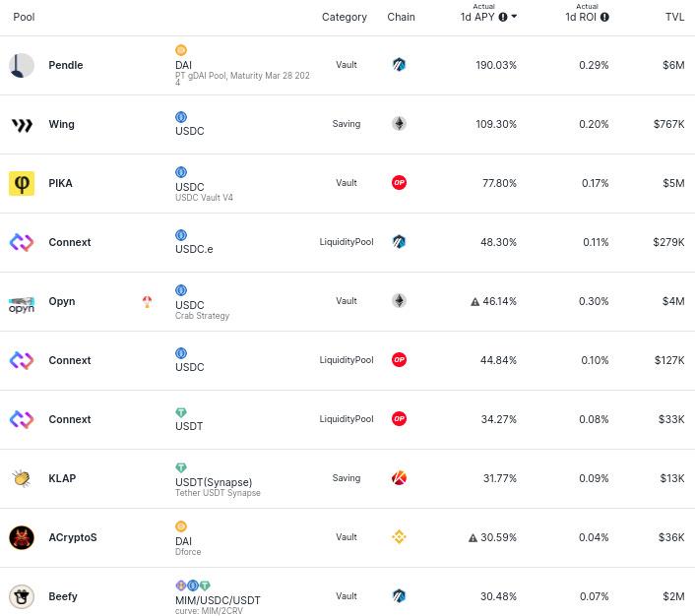This screenshot has height=616, width=695.
Task: Click the BNB chain icon in ACryptoS row
Action: coord(399,537)
